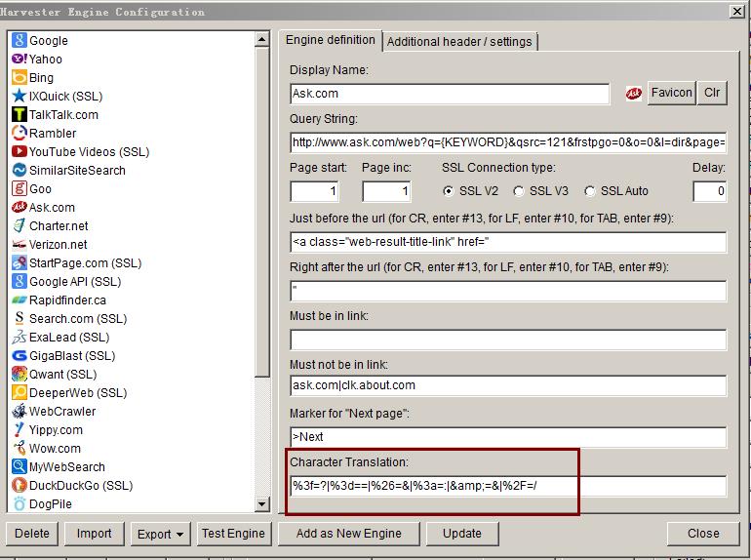Click the Delete button

tap(31, 534)
